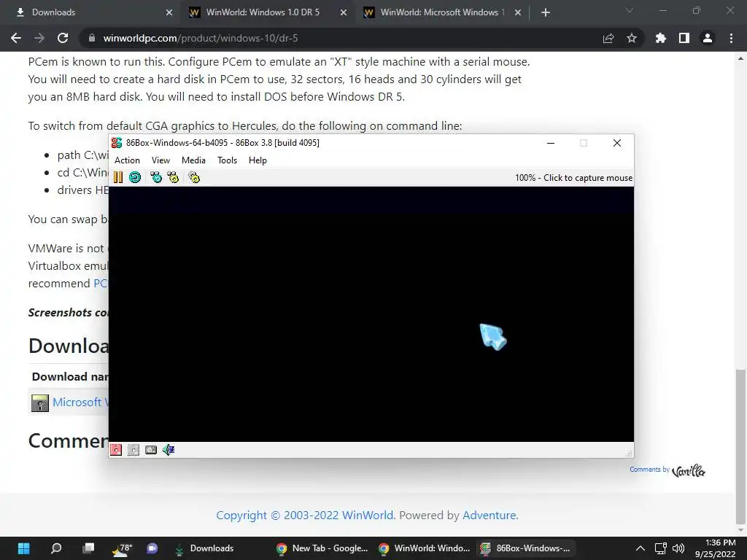747x560 pixels.
Task: Minimize the 86Box window
Action: coord(551,143)
